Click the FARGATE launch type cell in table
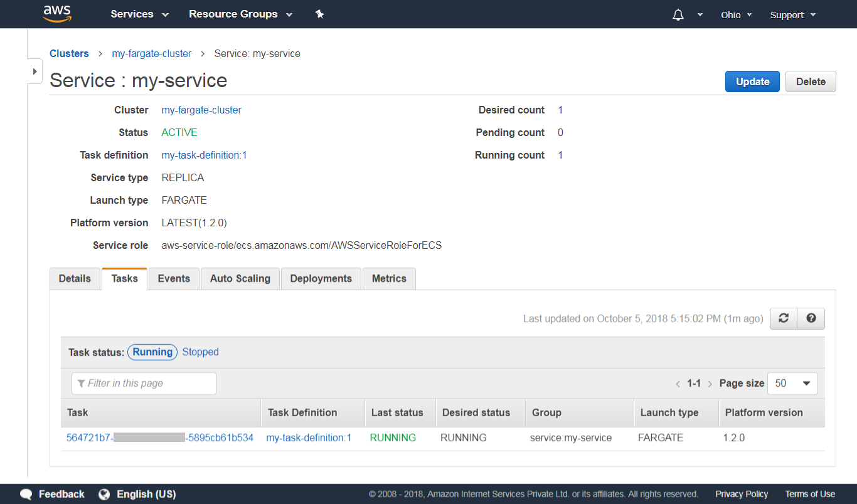The height and width of the screenshot is (504, 857). pyautogui.click(x=661, y=438)
